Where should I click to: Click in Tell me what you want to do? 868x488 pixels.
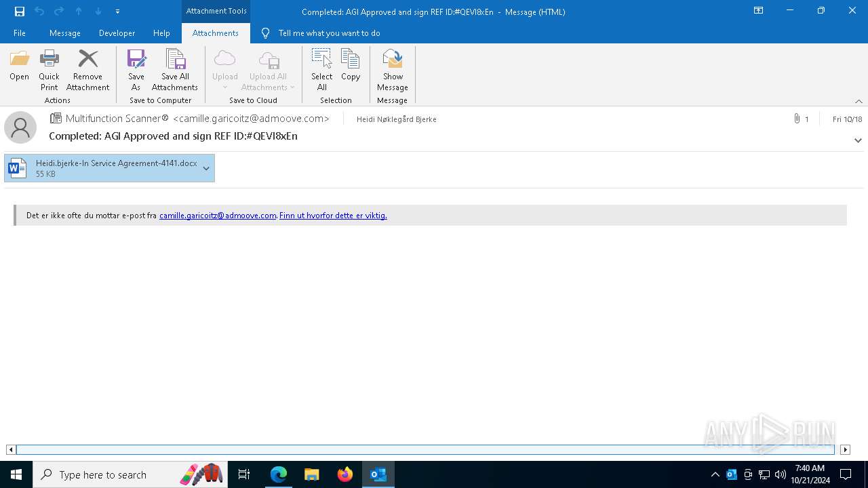(329, 33)
